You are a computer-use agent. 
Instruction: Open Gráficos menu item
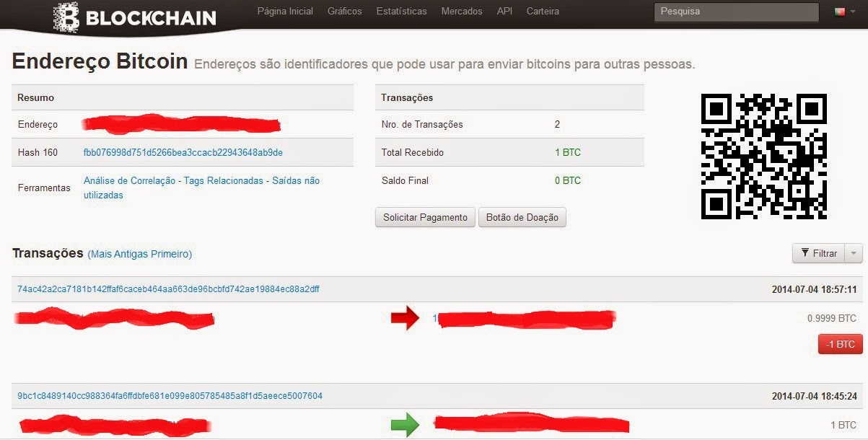345,12
